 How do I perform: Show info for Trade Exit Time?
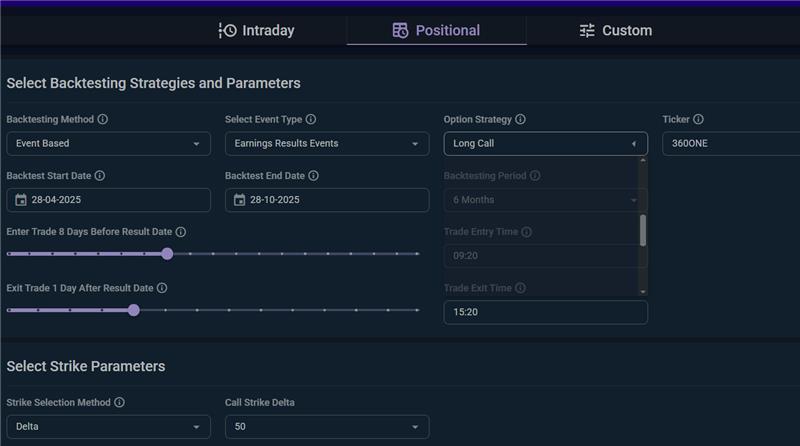click(x=520, y=288)
